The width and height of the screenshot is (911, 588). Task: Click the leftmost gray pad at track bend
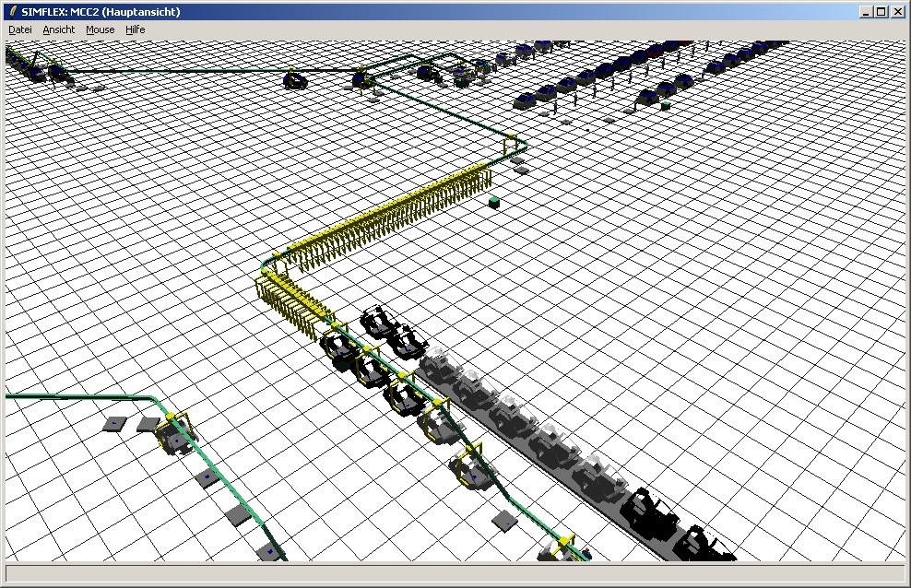pyautogui.click(x=115, y=423)
